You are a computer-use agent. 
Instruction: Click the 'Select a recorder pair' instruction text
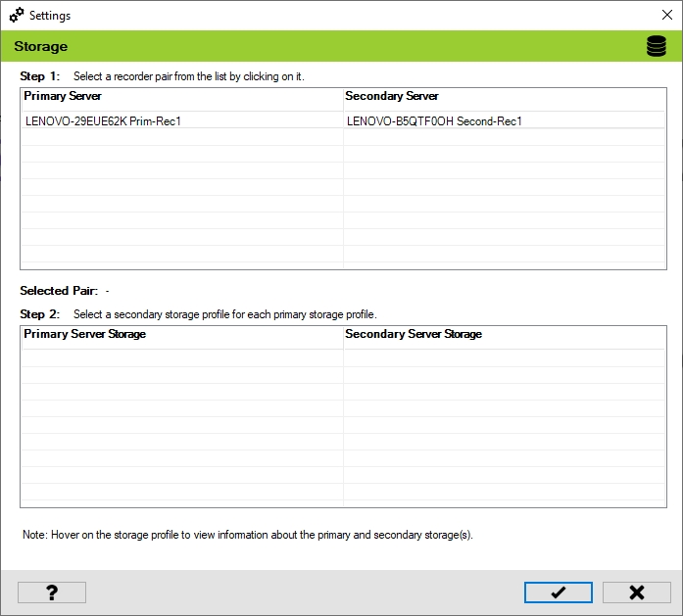(195, 75)
